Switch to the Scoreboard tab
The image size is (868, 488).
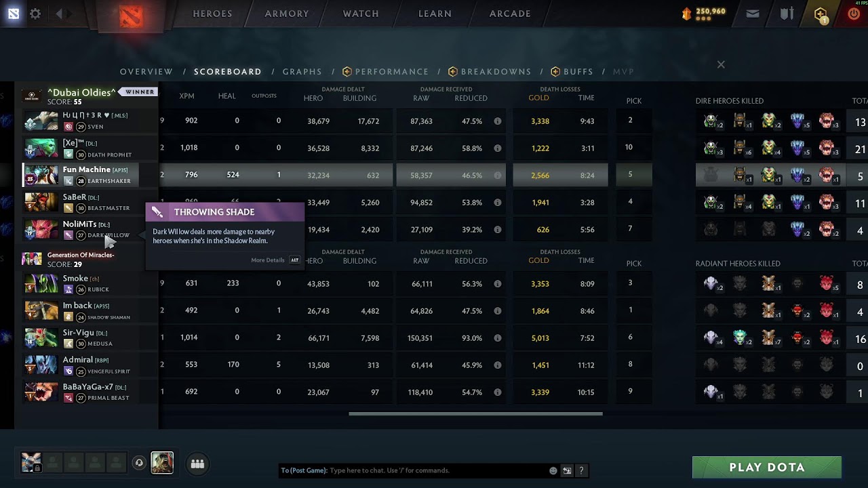coord(228,72)
